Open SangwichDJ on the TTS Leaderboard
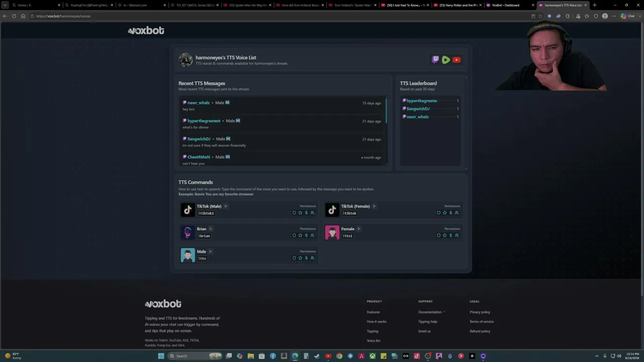644x362 pixels. coord(418,109)
